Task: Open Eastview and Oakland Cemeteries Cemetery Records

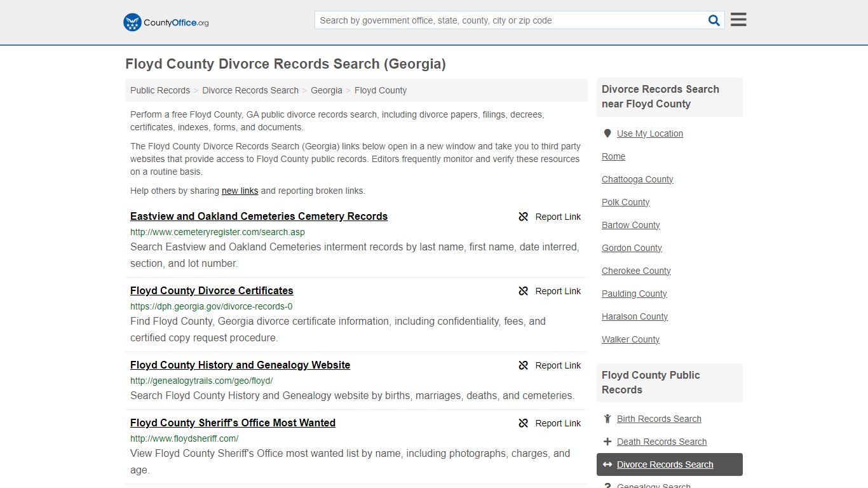Action: (x=259, y=216)
